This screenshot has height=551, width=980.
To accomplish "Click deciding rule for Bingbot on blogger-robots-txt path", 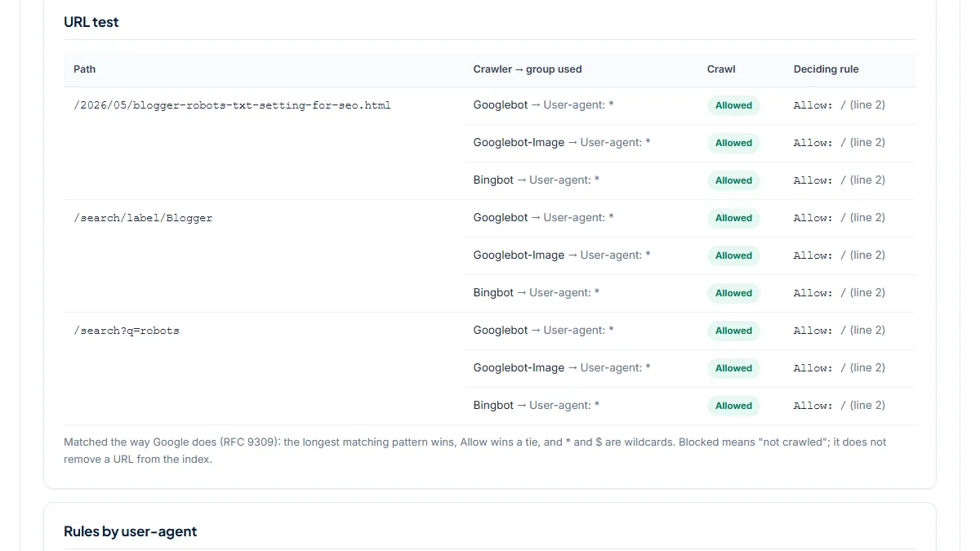I will coord(839,180).
